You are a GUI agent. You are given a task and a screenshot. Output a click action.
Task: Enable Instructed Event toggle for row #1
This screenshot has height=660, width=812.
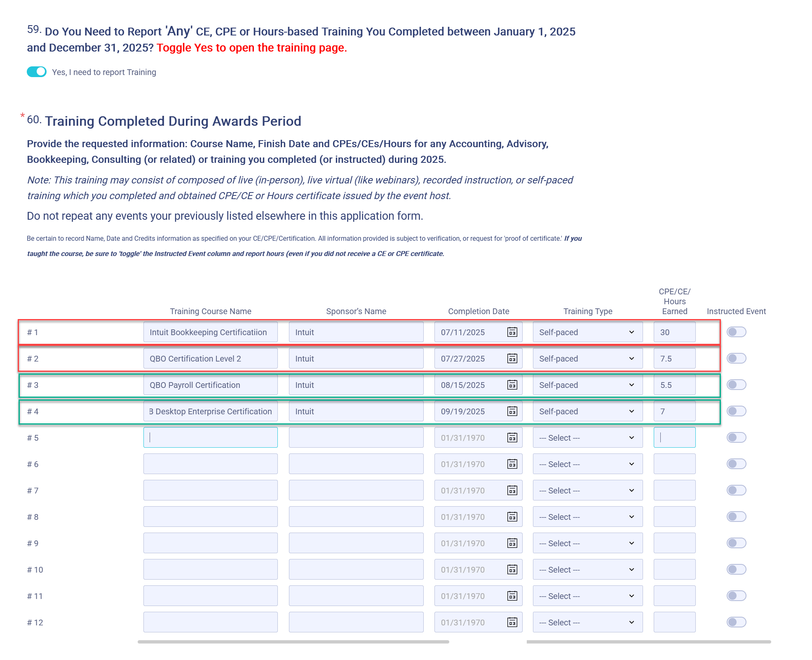[x=736, y=332]
